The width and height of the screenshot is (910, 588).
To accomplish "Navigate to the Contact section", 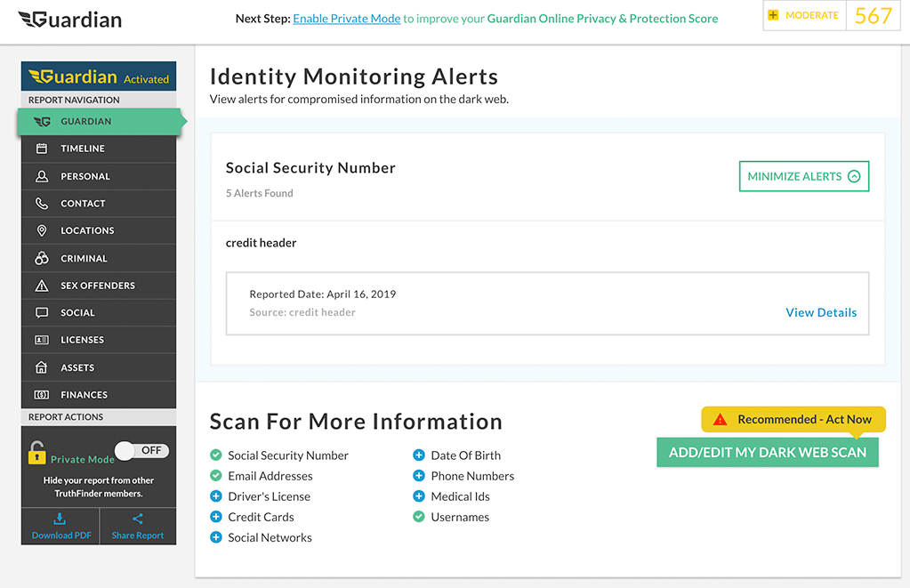I will click(99, 203).
